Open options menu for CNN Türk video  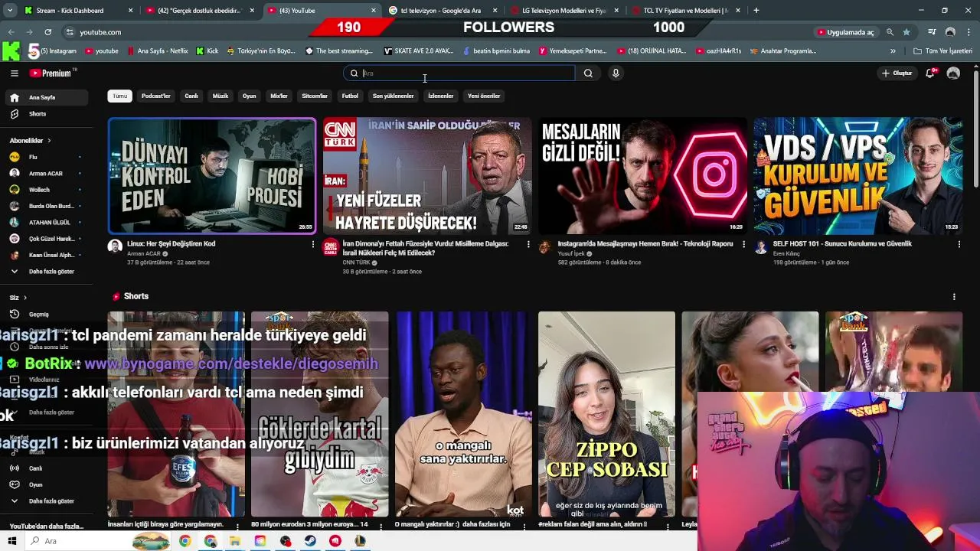pos(528,244)
